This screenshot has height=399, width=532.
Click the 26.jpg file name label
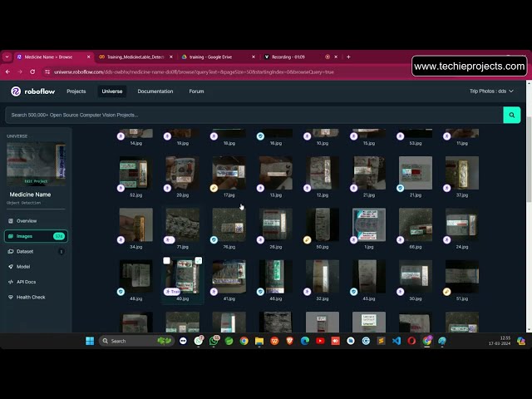(x=275, y=247)
